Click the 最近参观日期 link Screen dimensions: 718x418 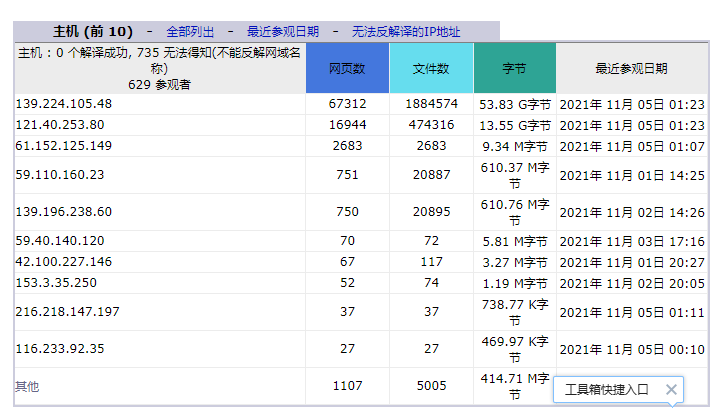(283, 32)
